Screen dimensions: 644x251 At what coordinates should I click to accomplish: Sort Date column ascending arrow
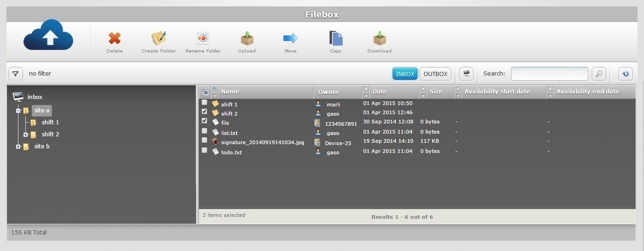[x=366, y=88]
